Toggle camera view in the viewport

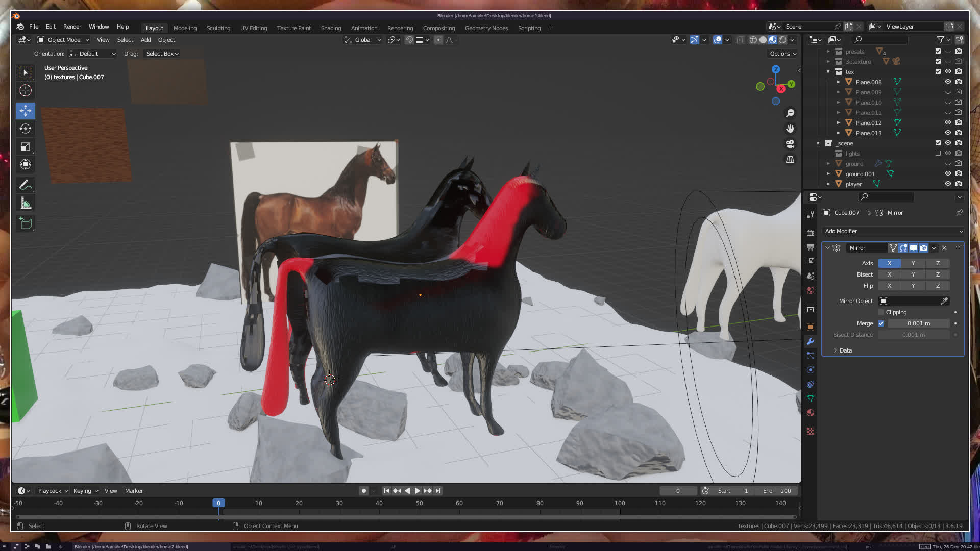click(x=790, y=144)
